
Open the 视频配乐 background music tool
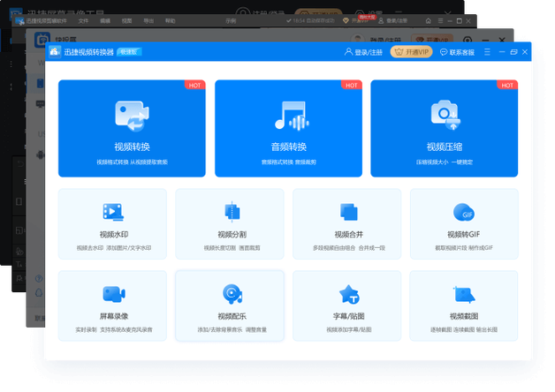point(230,305)
